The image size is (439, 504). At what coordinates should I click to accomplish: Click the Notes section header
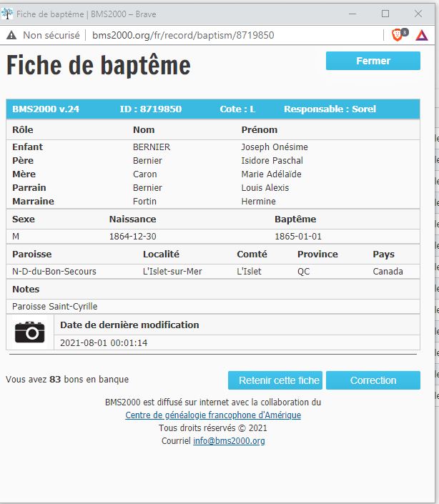point(26,289)
